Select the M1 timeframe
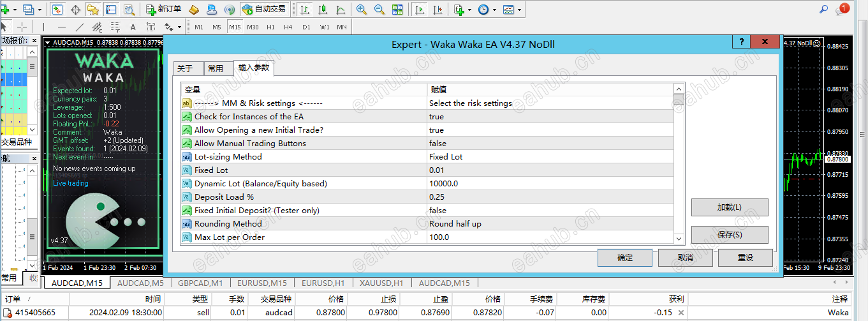 coord(199,27)
